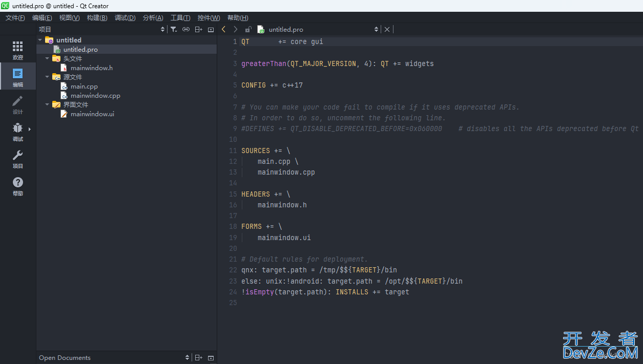Open the 文件(F) menu

tap(15, 18)
